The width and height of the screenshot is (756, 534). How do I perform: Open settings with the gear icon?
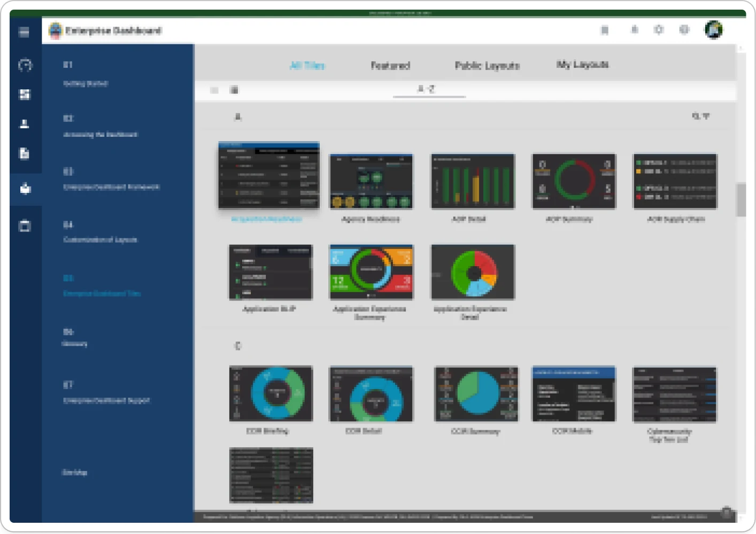659,30
